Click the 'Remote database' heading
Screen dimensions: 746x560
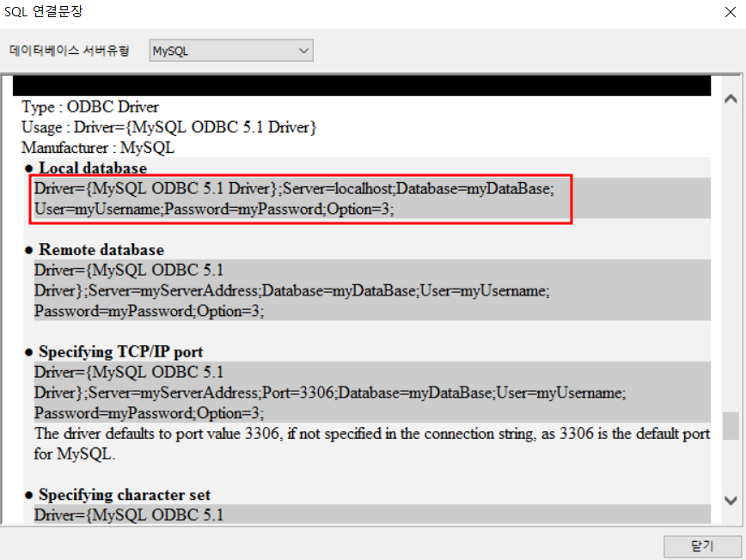101,250
